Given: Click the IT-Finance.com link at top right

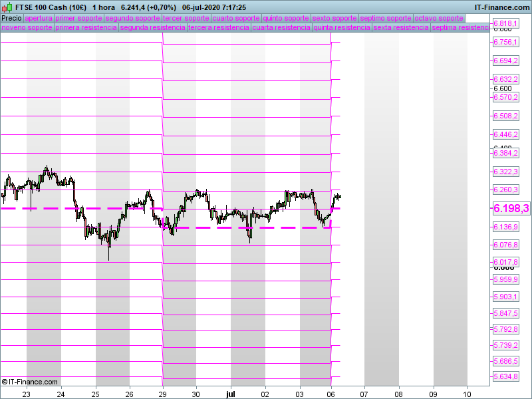Looking at the screenshot, I should tap(501, 7).
